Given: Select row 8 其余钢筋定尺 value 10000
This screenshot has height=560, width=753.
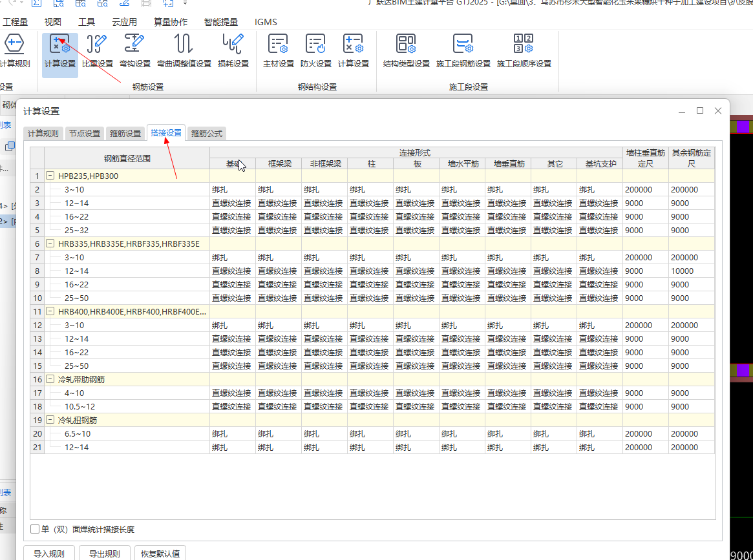Looking at the screenshot, I should 692,271.
